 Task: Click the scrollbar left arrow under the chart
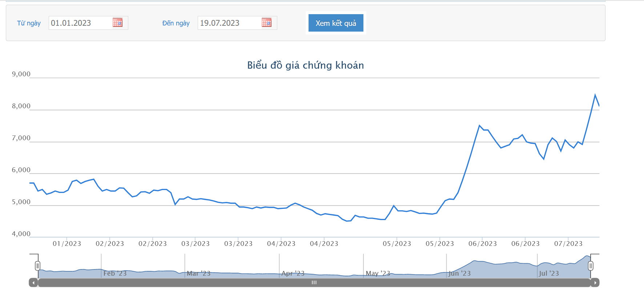(33, 283)
